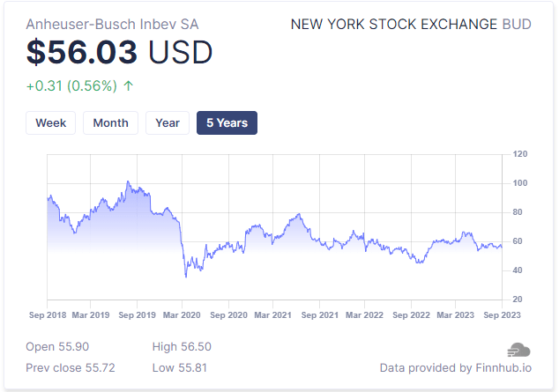Click the Anheuser-Busch Inbev SA company name
Viewport: 559px width, 392px height.
(112, 24)
